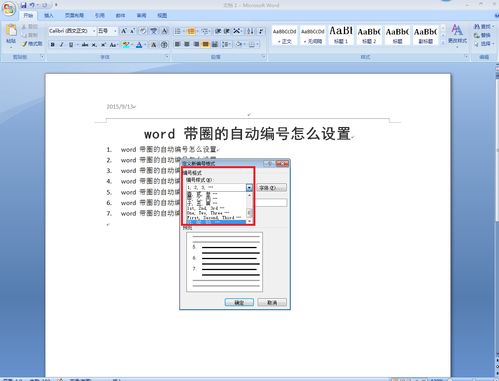Click the Shrink Font icon
The width and height of the screenshot is (499, 381).
[x=132, y=31]
